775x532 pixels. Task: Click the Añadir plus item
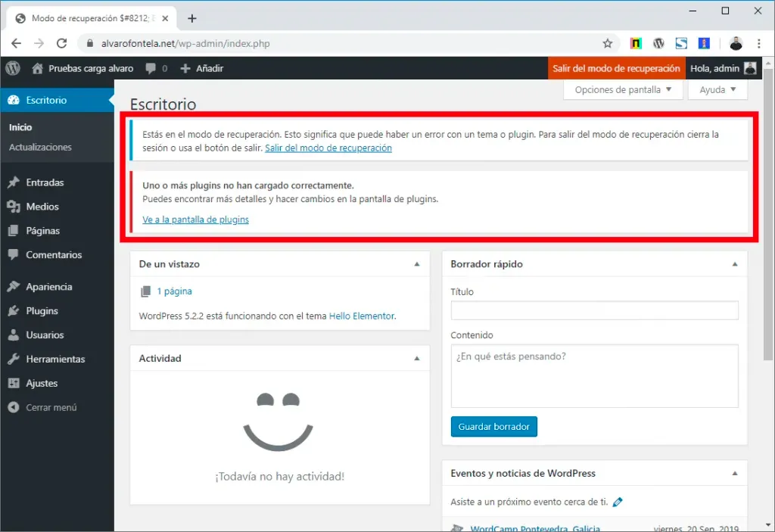pyautogui.click(x=201, y=68)
